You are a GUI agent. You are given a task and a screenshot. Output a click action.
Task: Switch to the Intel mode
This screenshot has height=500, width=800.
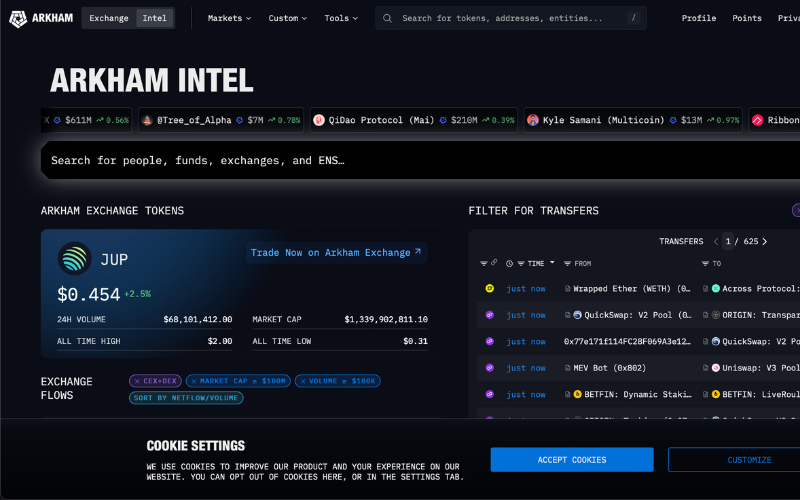tap(155, 18)
